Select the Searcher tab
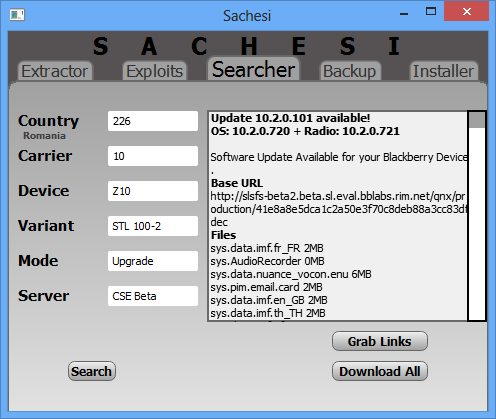Screen dimensions: 496x419 (x=253, y=69)
